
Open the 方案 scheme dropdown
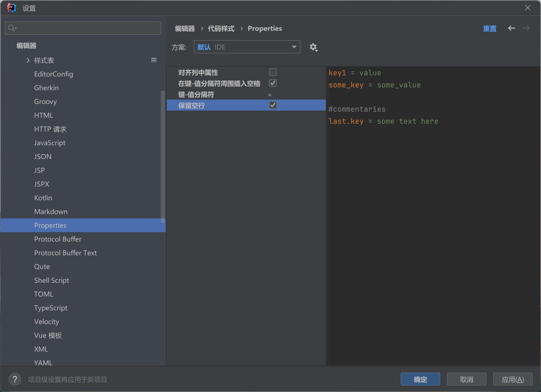tap(247, 47)
